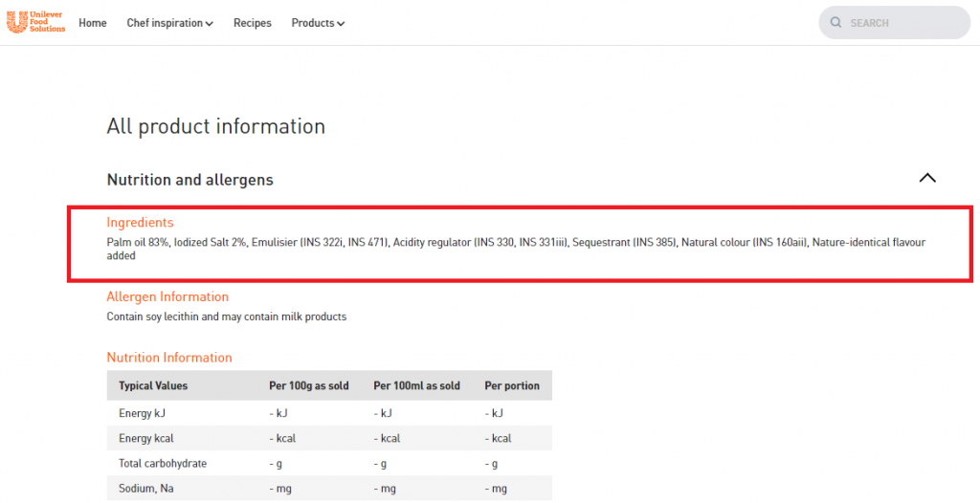
Task: Click the Nutrition Information heading
Action: pos(169,358)
